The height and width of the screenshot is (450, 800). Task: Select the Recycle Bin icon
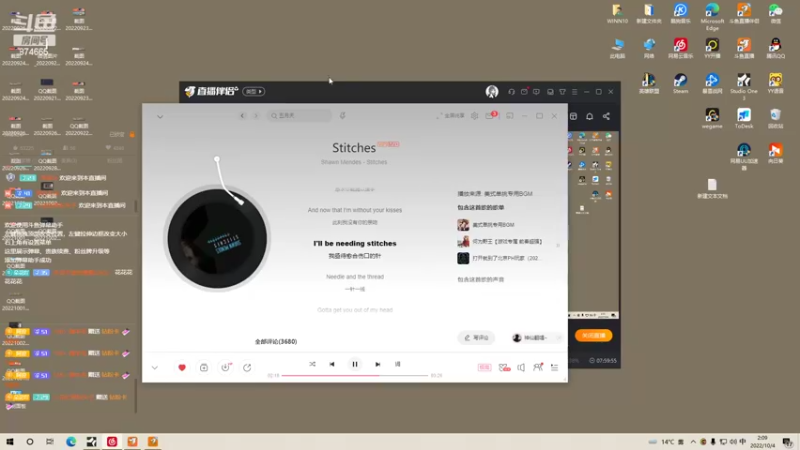coord(775,118)
